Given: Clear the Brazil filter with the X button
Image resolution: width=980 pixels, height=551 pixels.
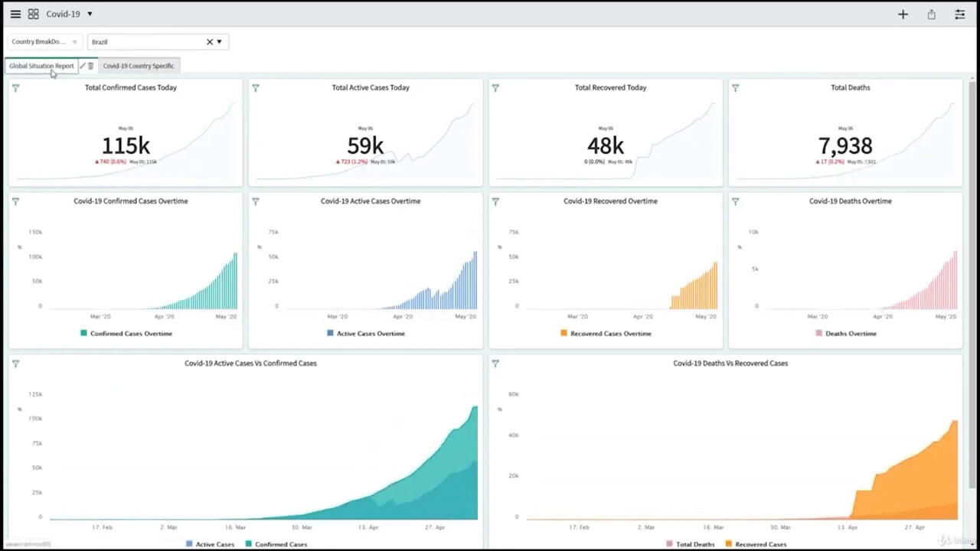Looking at the screenshot, I should (x=208, y=41).
